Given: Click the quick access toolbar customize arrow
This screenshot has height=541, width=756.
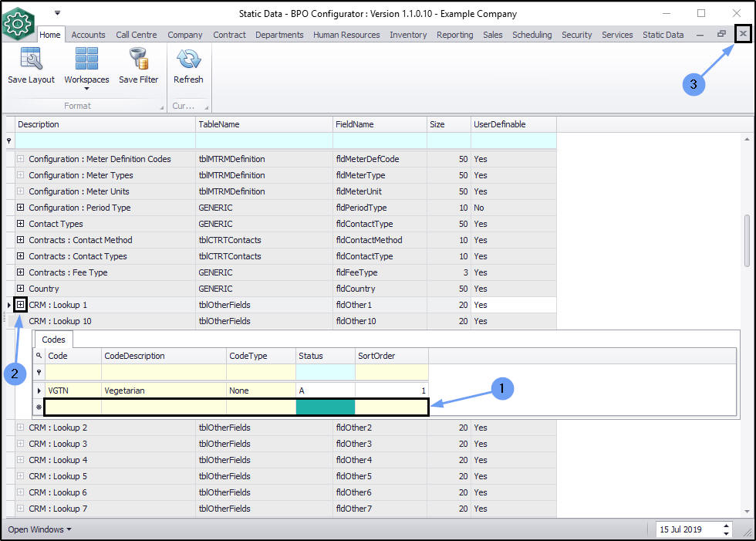Looking at the screenshot, I should (57, 13).
